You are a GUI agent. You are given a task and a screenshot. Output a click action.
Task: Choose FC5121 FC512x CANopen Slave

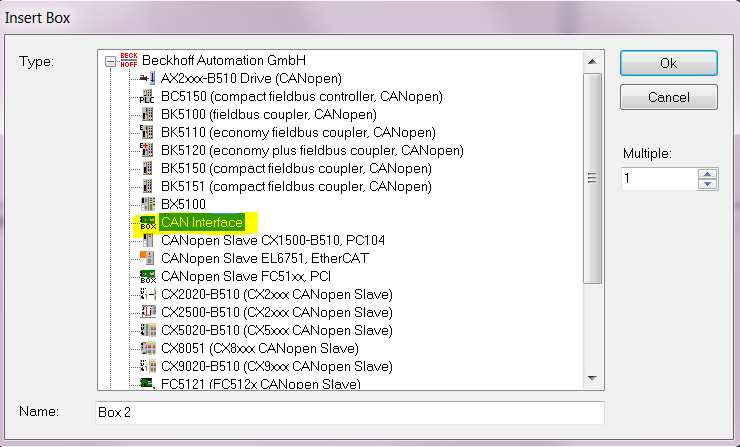click(x=261, y=384)
